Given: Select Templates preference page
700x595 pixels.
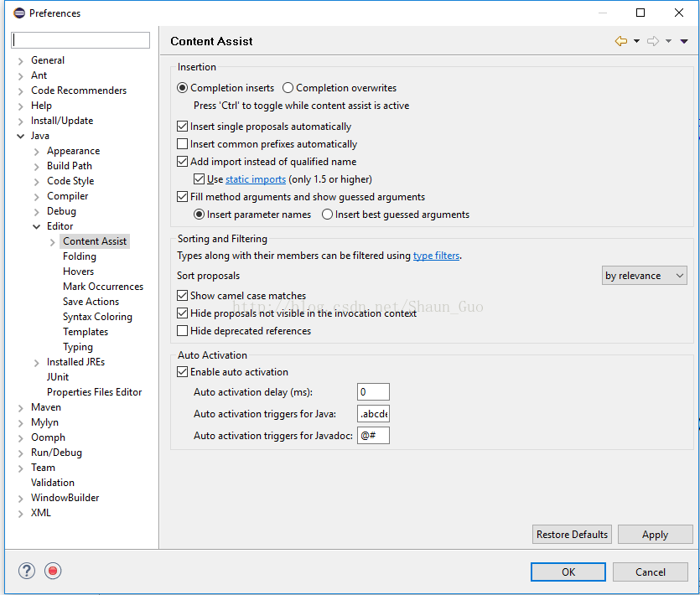Looking at the screenshot, I should point(86,332).
